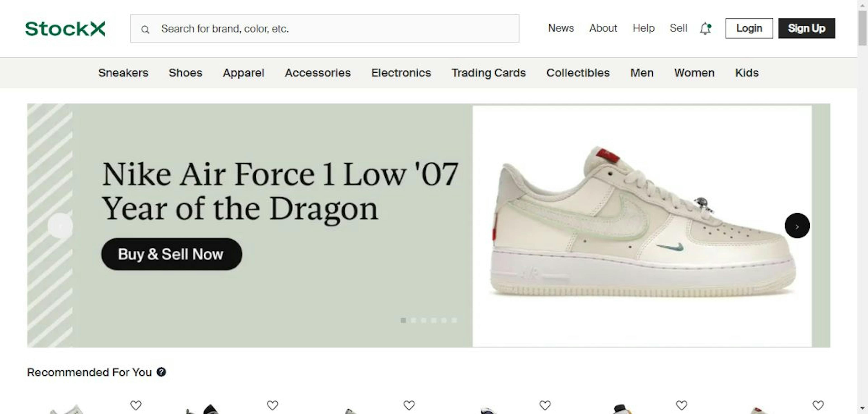Click inside the search input field
This screenshot has width=868, height=414.
[x=303, y=29]
